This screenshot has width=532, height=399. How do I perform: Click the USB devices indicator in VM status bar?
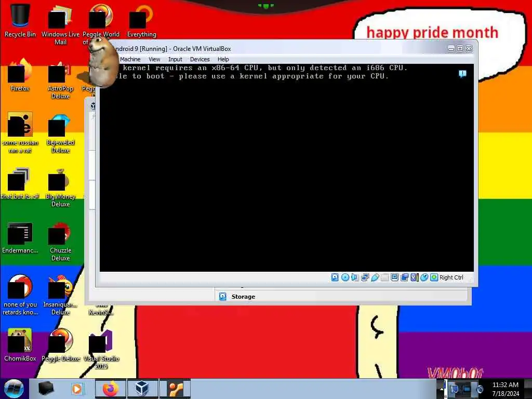375,277
